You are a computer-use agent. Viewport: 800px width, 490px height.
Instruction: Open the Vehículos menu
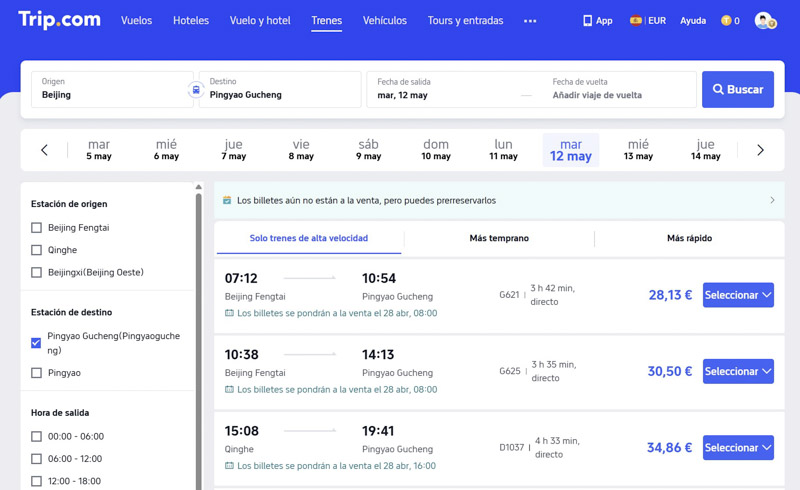(x=385, y=20)
